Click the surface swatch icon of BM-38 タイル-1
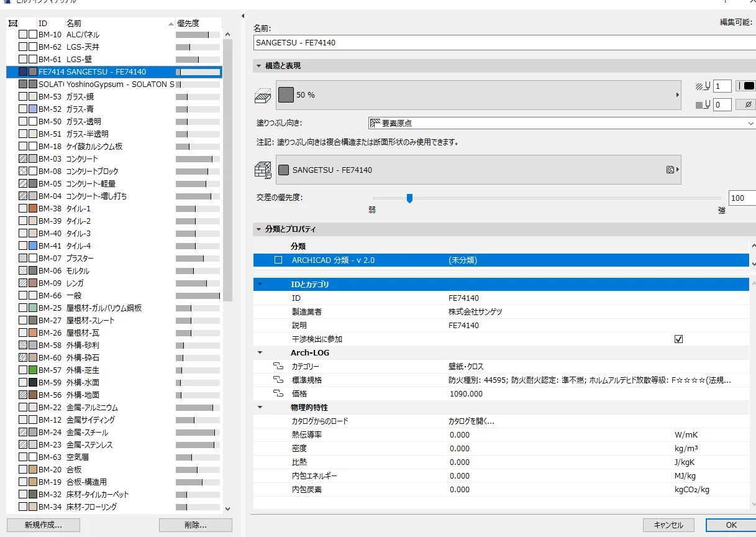Viewport: 756px width, 537px height. [x=33, y=209]
